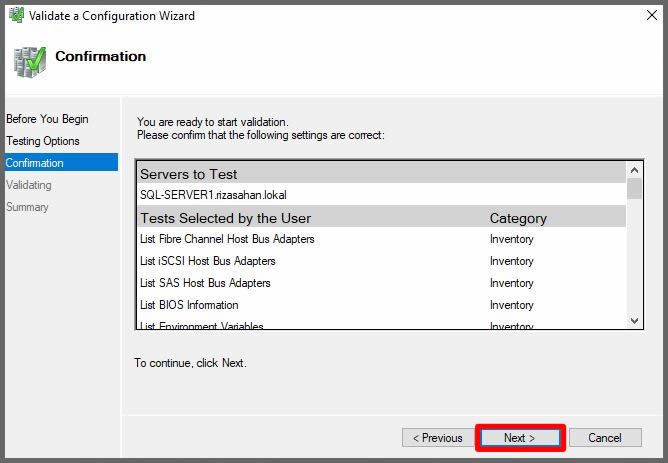Screen dimensions: 668x463
Task: Go back with the Previous button
Action: click(x=438, y=438)
